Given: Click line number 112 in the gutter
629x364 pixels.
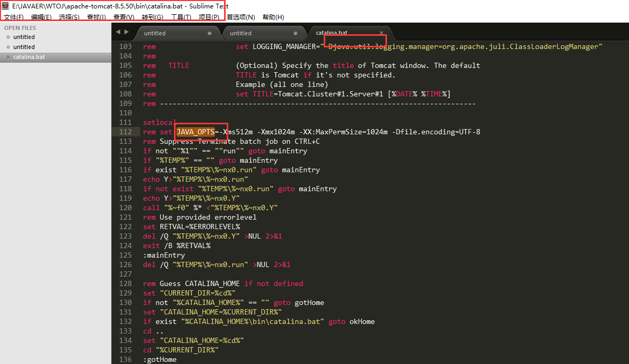Looking at the screenshot, I should coord(125,132).
